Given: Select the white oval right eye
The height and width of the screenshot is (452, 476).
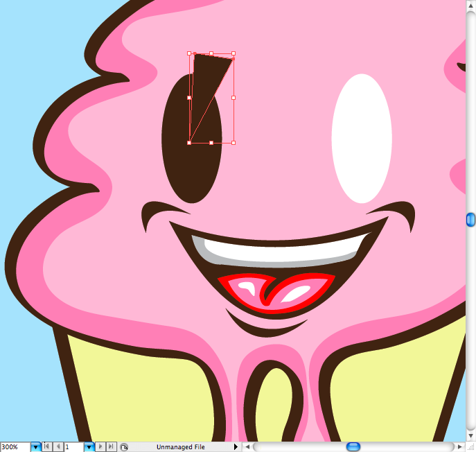Looking at the screenshot, I should [362, 139].
